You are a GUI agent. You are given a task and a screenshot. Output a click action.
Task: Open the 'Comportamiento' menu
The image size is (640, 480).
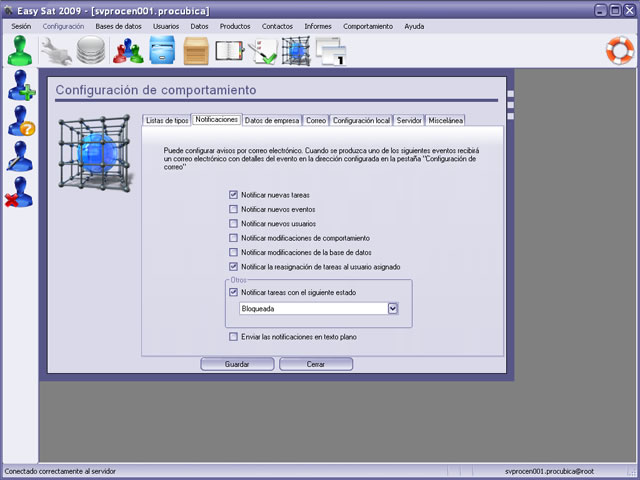click(x=368, y=26)
